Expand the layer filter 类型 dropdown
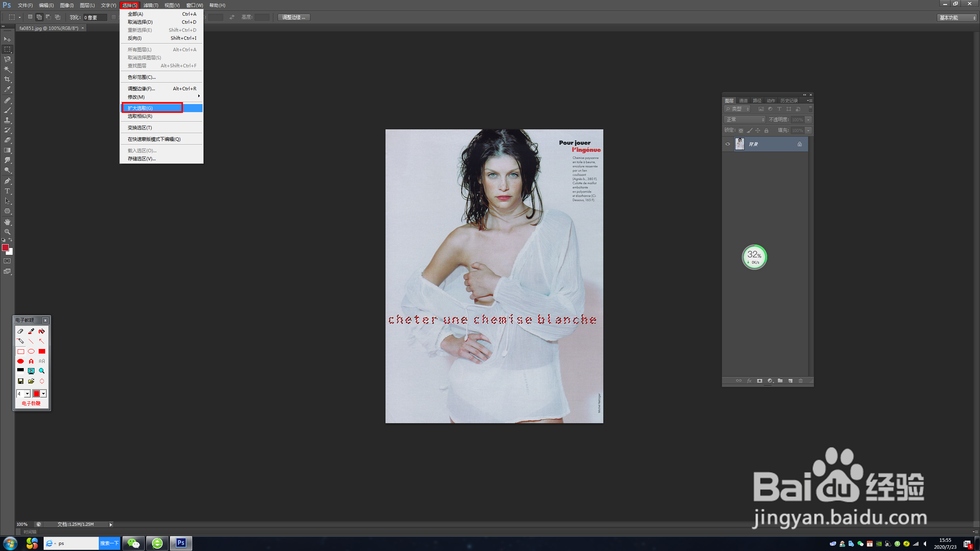This screenshot has width=980, height=551. [737, 109]
